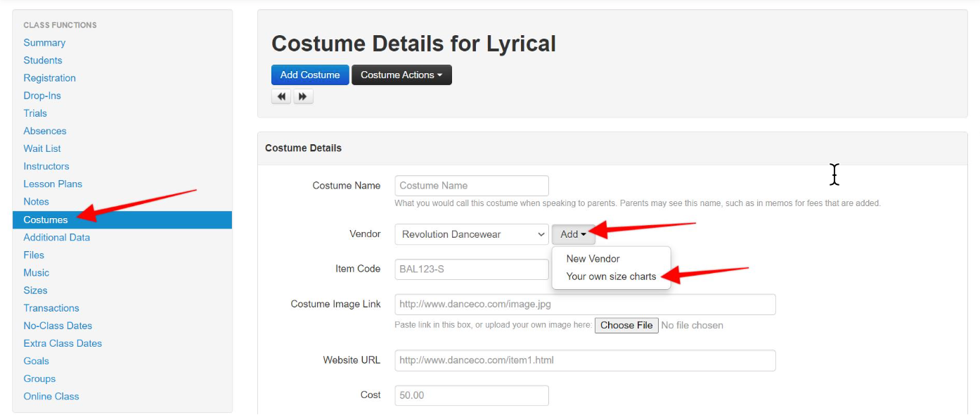Go to the next costume with fast-forward icon
This screenshot has width=980, height=415.
[303, 96]
